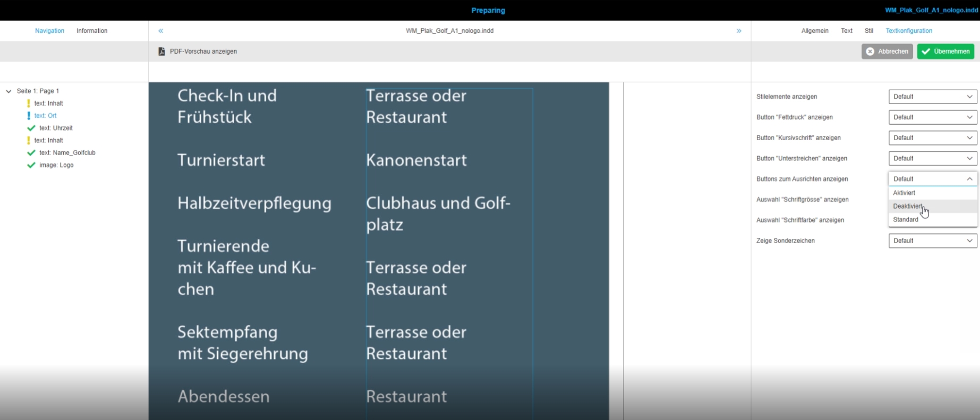Select Aktiviert from the open dropdown list
980x420 pixels.
(x=904, y=193)
